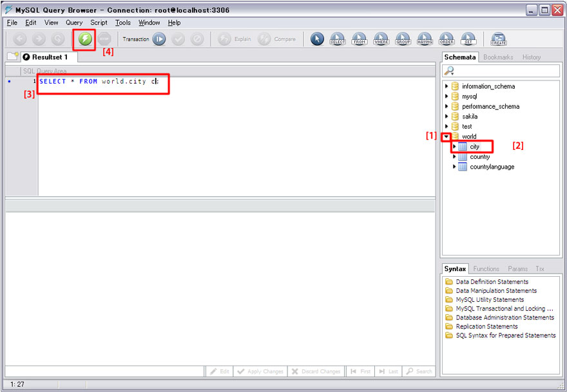
Task: Click the Refresh toolbar button
Action: (57, 39)
